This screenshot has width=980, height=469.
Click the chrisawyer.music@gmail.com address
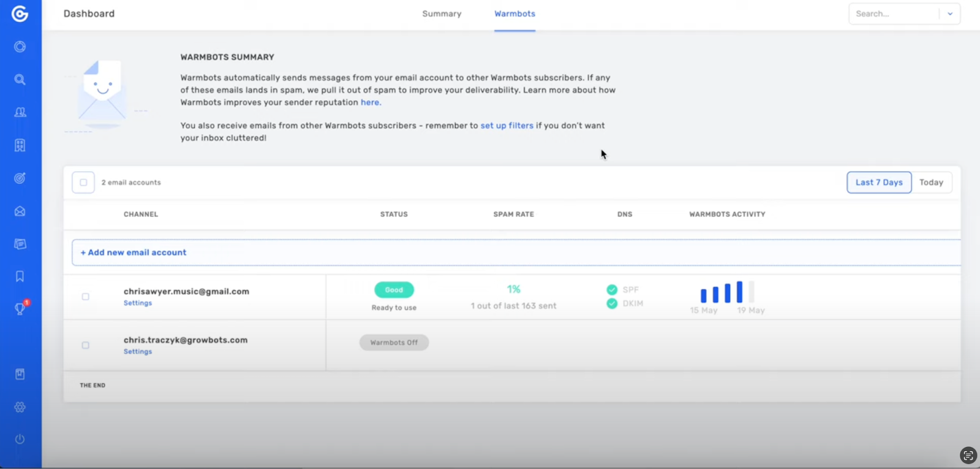(186, 291)
